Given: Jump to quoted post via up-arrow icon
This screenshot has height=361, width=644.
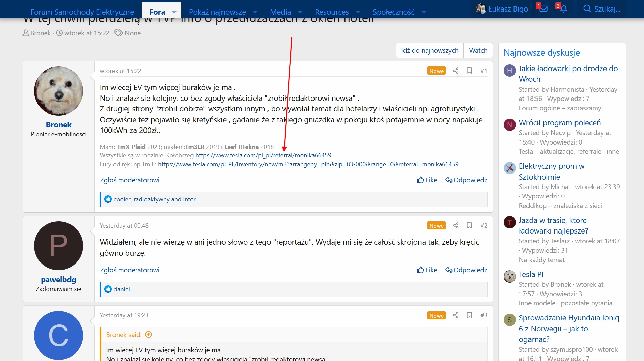Looking at the screenshot, I should 149,335.
